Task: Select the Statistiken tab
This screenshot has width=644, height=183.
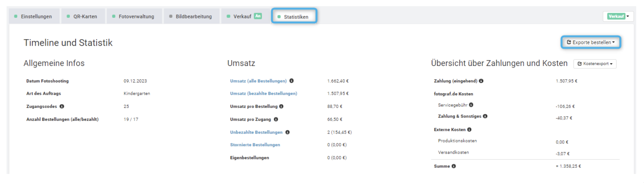Action: 294,17
